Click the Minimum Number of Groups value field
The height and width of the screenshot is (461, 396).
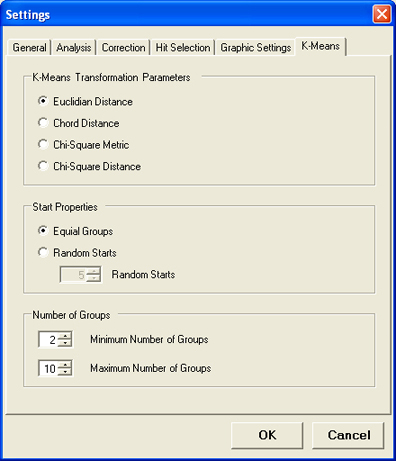pyautogui.click(x=49, y=340)
